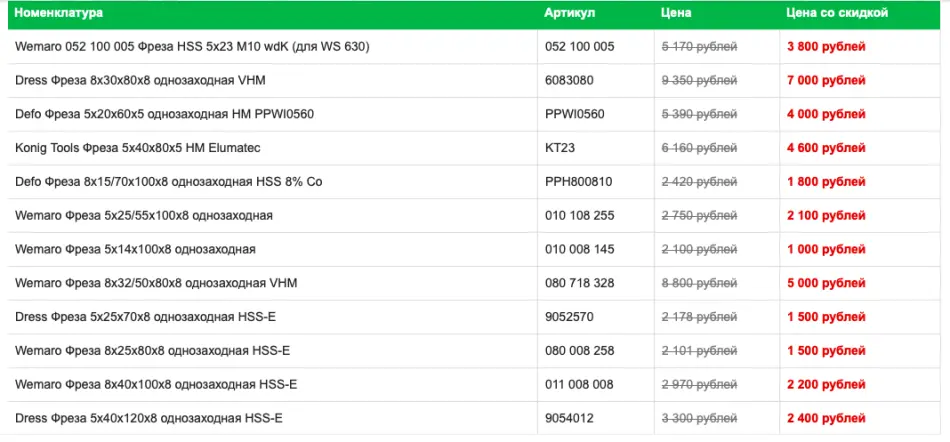Select the crossed-out price 9 350 рублей
Image resolution: width=950 pixels, height=442 pixels.
coord(700,80)
